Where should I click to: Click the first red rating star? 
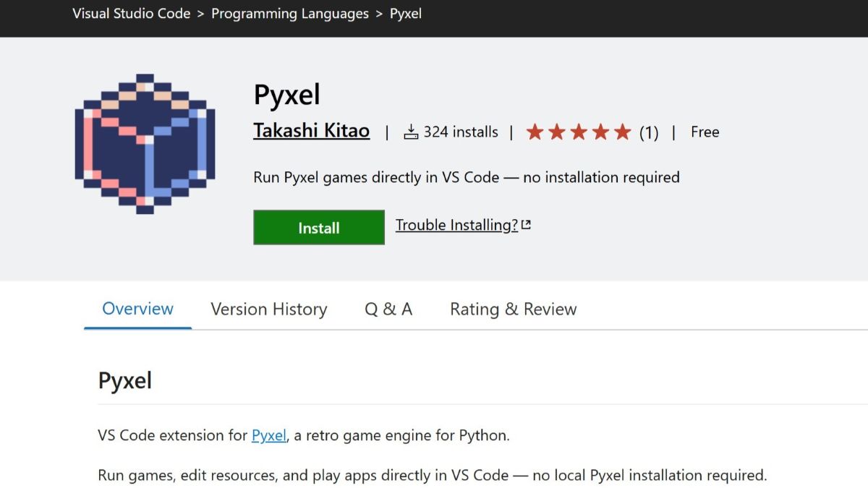535,132
